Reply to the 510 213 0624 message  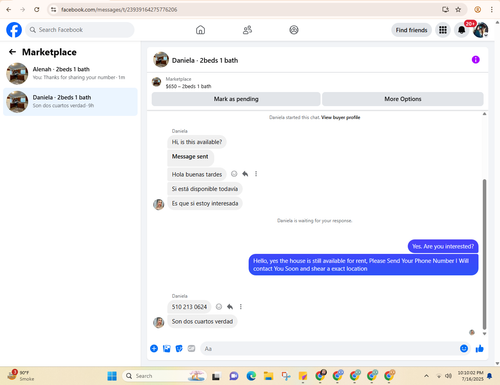pyautogui.click(x=230, y=307)
